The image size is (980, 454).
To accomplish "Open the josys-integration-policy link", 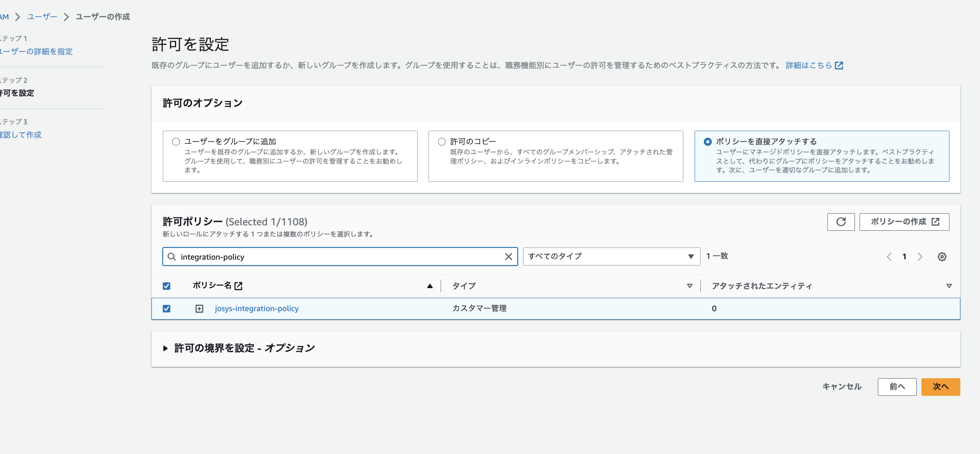I will pos(257,309).
